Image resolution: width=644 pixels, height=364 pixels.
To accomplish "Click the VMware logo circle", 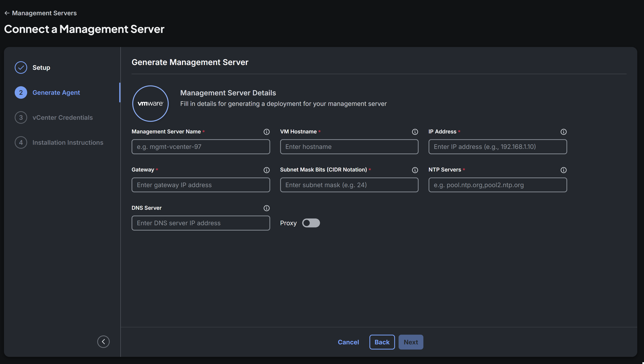I will [x=150, y=103].
